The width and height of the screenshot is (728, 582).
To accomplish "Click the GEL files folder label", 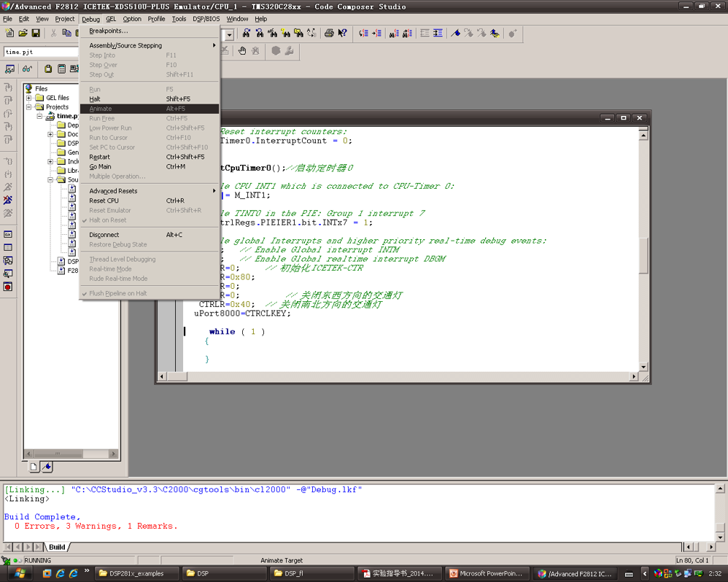I will point(58,98).
